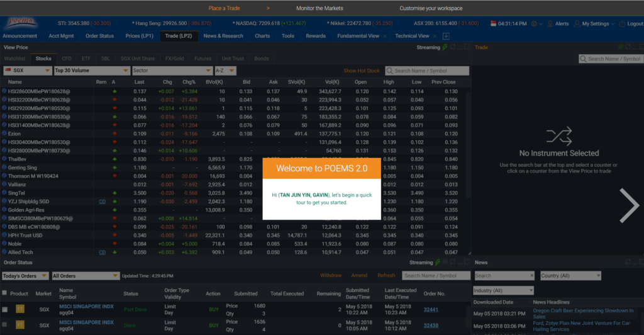
Task: Toggle the Order Status streaming lightning icon
Action: 438,262
